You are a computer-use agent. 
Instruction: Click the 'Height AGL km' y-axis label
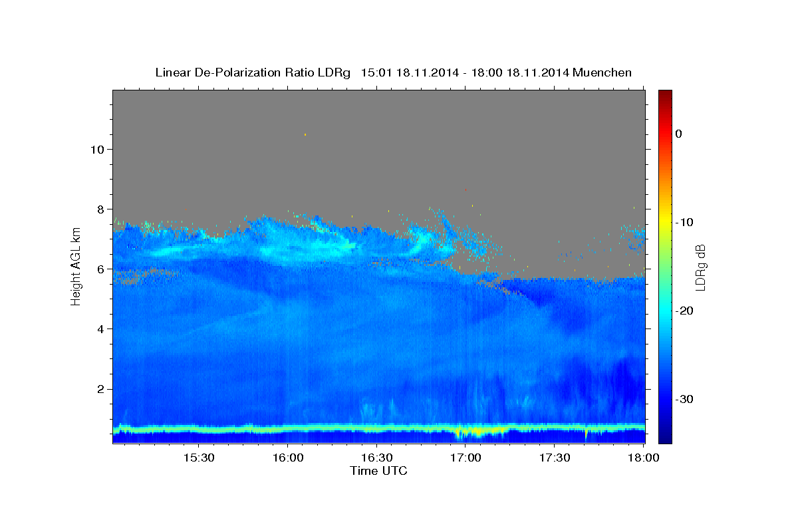pos(76,266)
